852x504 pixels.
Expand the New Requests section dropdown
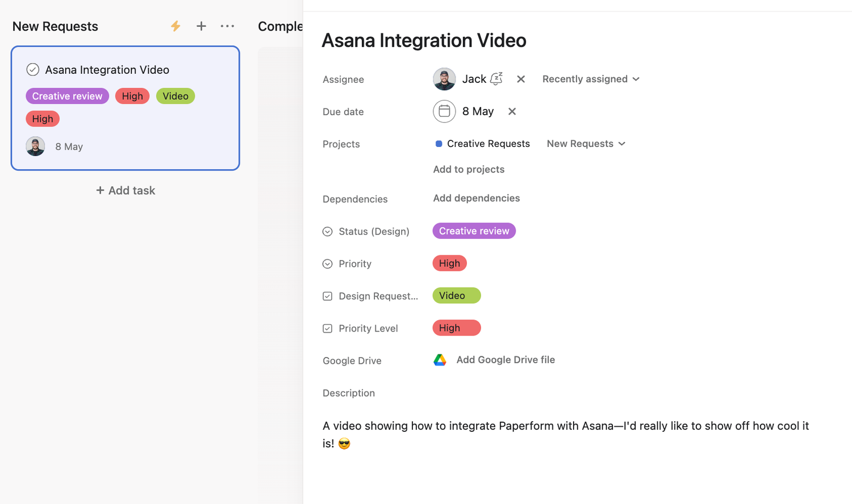coord(586,144)
